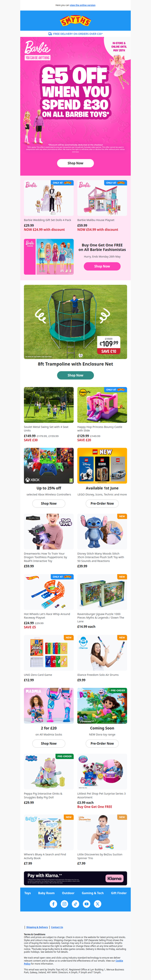Screen dimensions: 151x980
Task: Open the Baby Room footer menu item
Action: [x=46, y=893]
